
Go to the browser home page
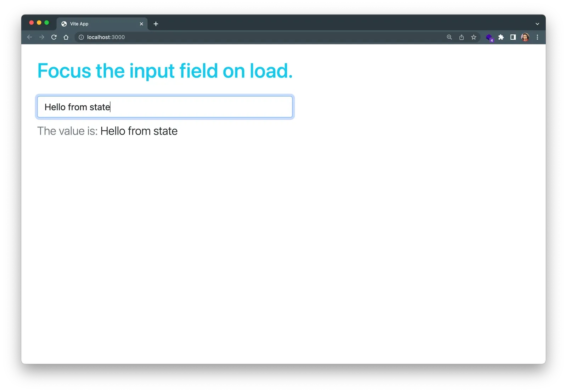coord(66,37)
